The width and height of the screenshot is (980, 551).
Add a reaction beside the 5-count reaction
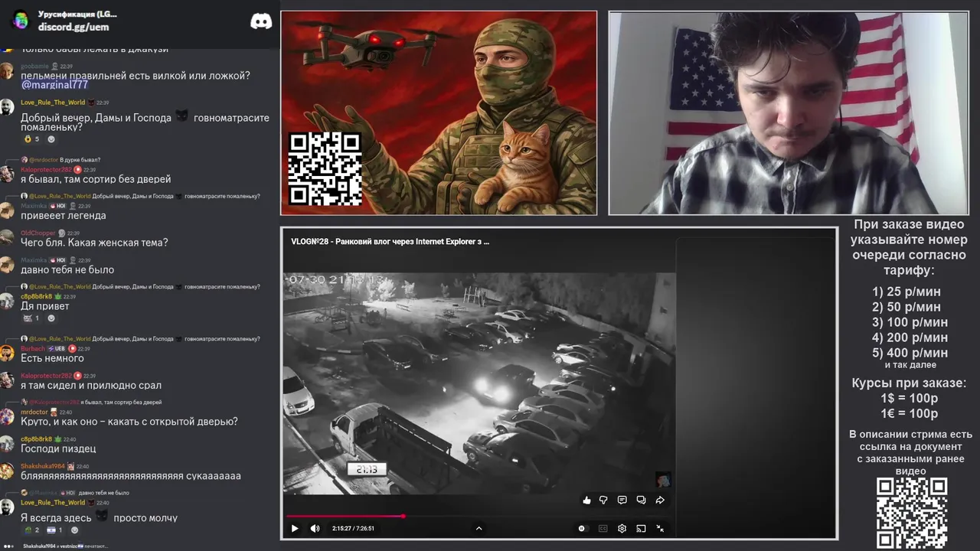[x=51, y=139]
